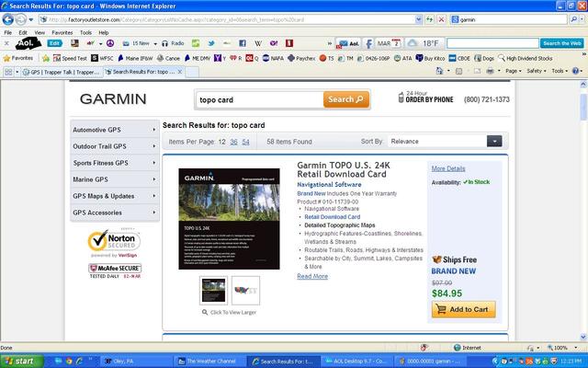
Task: Click the Norton Secured badge
Action: click(114, 243)
